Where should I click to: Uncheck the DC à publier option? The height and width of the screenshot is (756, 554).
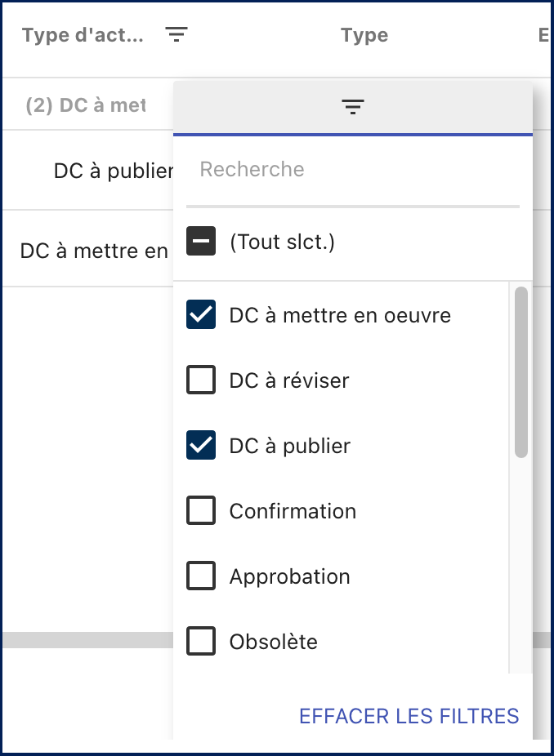coord(201,446)
